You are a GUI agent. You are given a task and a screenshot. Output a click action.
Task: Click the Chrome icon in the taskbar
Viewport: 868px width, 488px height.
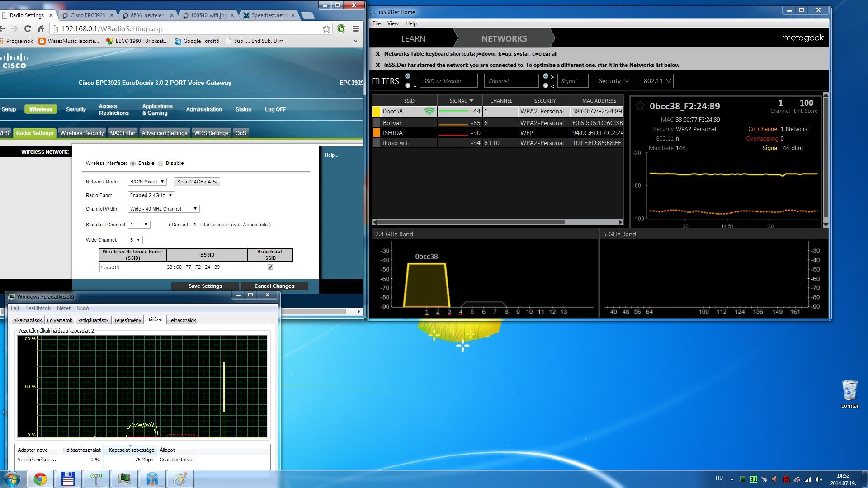tap(40, 479)
